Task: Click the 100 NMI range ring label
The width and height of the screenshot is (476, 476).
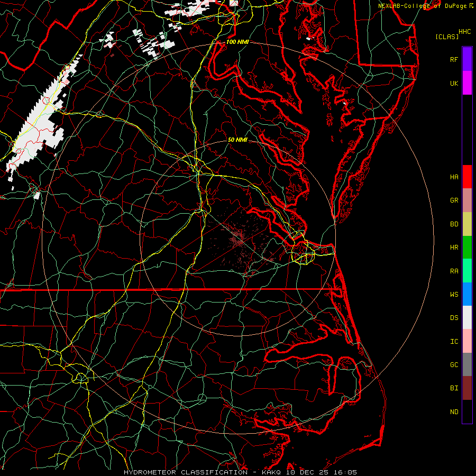Action: (237, 42)
